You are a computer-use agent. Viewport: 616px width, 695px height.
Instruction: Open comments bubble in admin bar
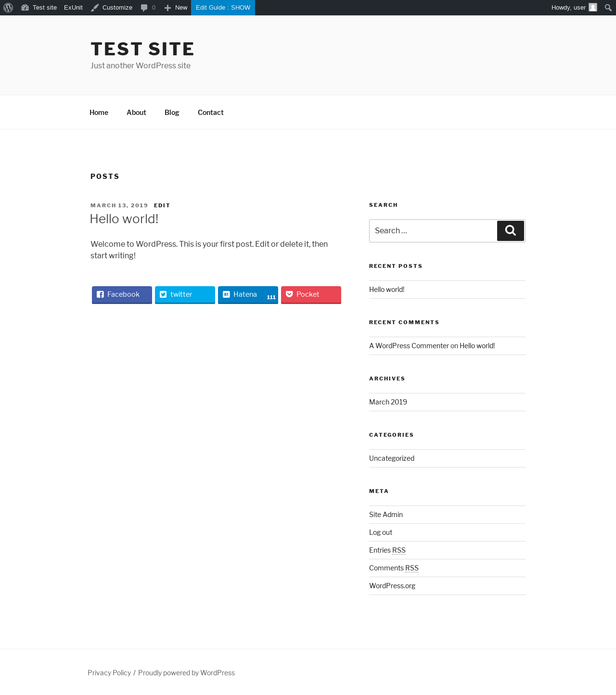(148, 8)
